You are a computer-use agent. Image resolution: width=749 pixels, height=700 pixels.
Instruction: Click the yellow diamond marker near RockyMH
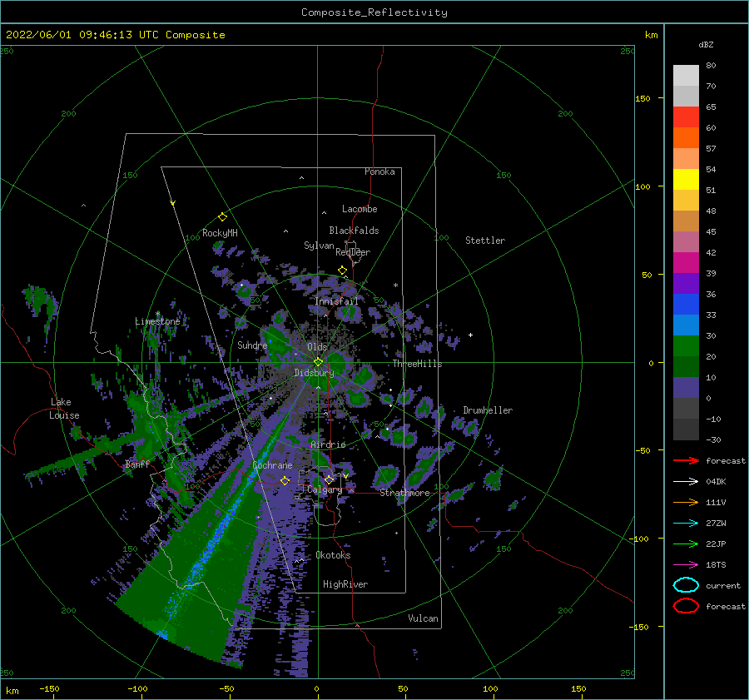pos(222,217)
